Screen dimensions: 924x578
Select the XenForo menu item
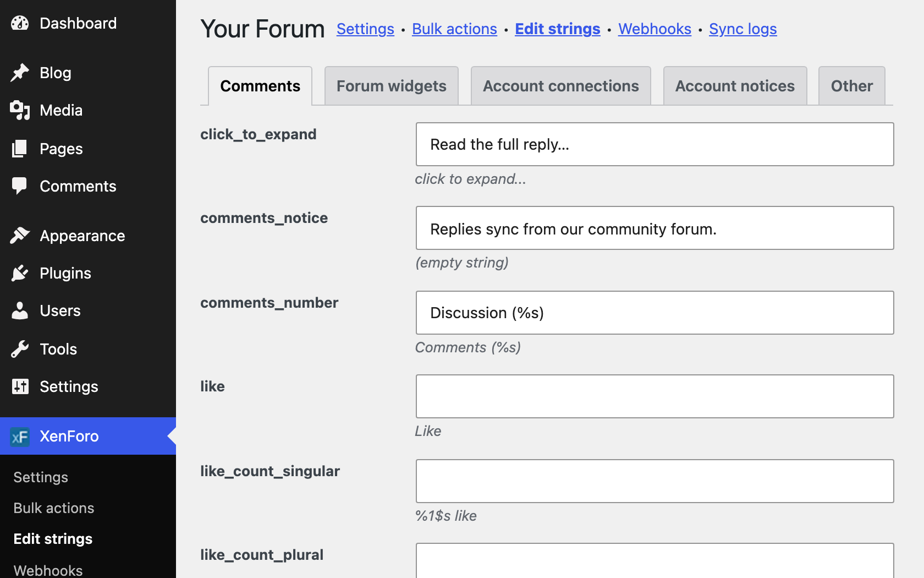coord(88,436)
